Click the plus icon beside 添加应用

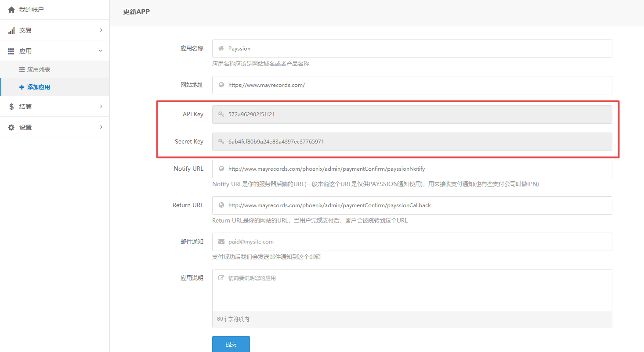22,87
